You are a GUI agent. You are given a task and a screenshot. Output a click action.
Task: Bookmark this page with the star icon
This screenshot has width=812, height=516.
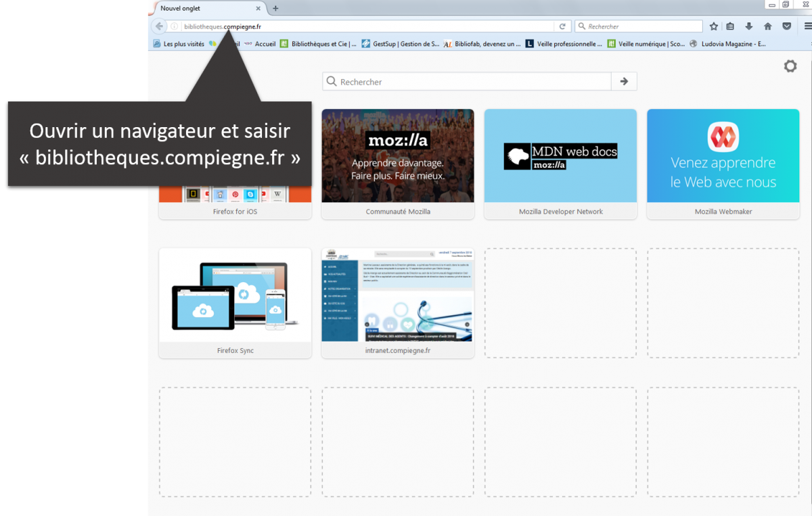click(x=714, y=26)
